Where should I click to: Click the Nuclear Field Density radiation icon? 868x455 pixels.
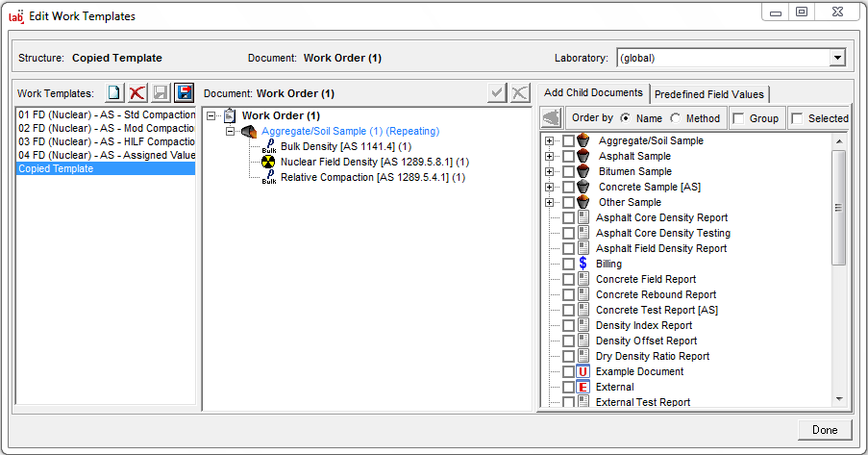269,162
